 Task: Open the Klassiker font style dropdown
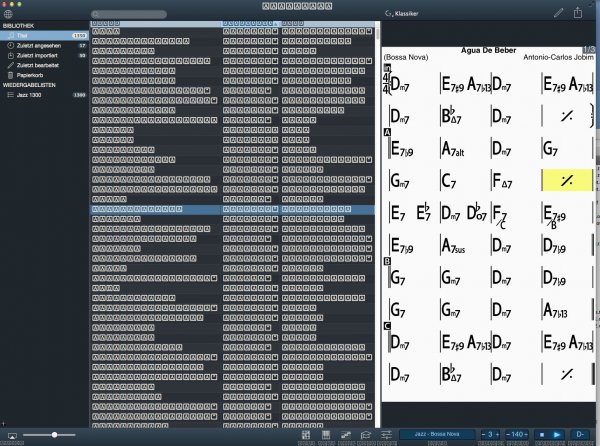click(x=404, y=12)
